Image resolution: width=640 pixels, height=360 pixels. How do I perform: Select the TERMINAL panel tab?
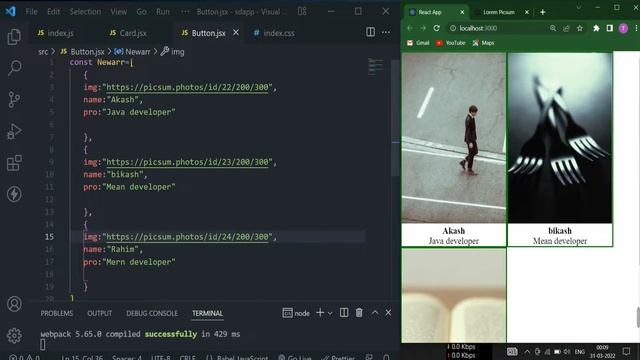(207, 313)
